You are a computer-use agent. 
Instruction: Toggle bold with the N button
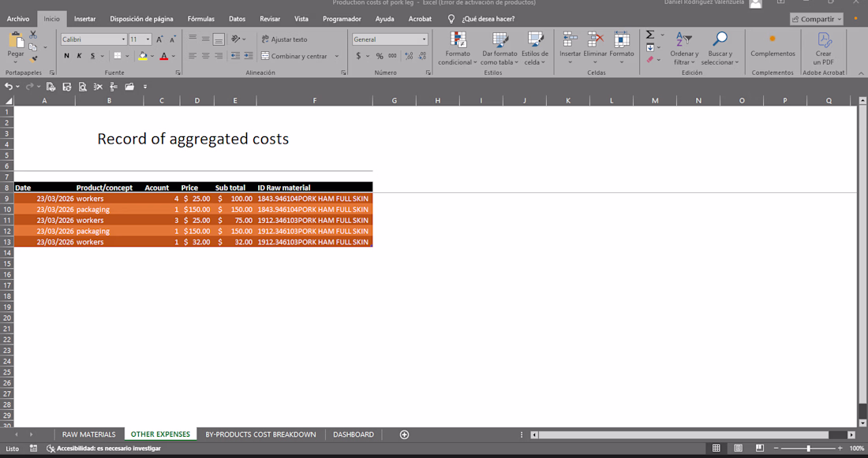pyautogui.click(x=66, y=56)
